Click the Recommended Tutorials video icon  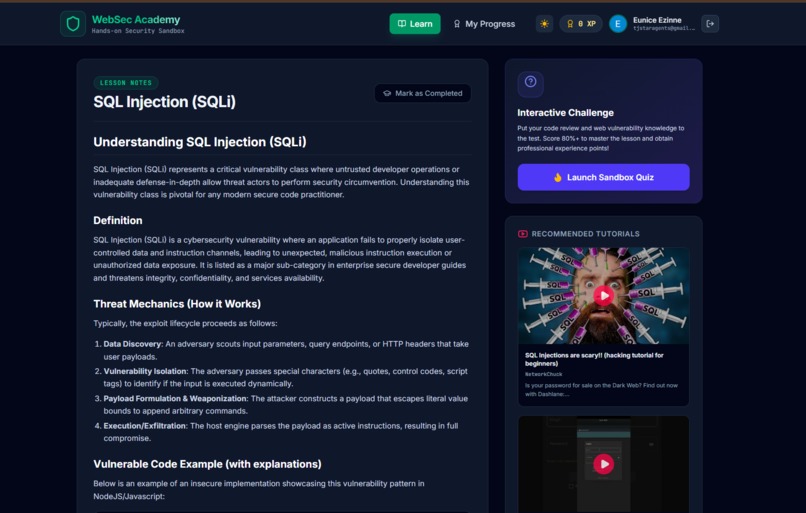(523, 234)
